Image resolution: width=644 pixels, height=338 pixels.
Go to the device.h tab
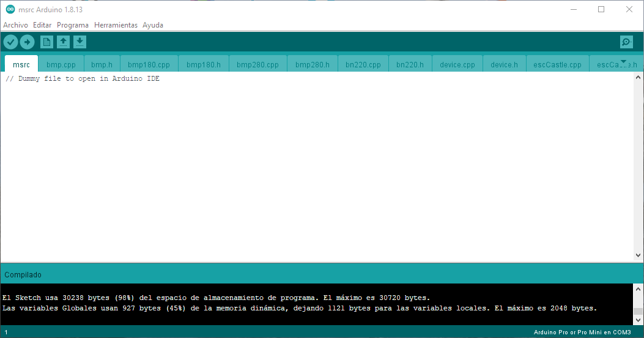coord(504,64)
